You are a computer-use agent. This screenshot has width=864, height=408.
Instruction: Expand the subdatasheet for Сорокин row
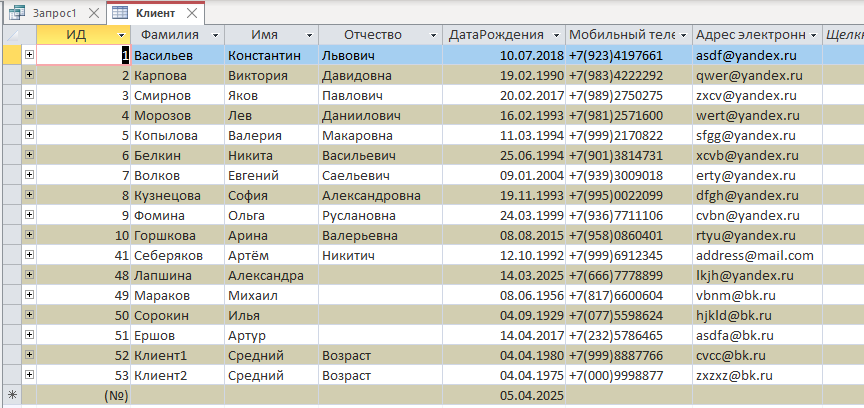pos(29,315)
